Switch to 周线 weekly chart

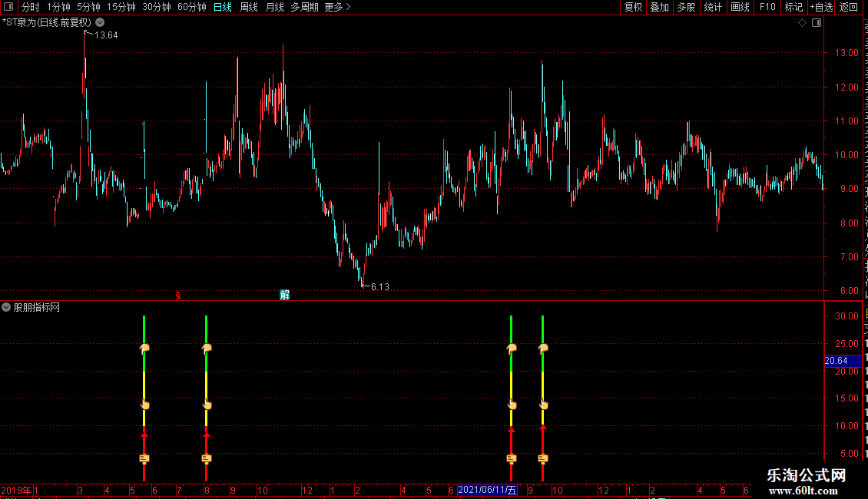[249, 7]
